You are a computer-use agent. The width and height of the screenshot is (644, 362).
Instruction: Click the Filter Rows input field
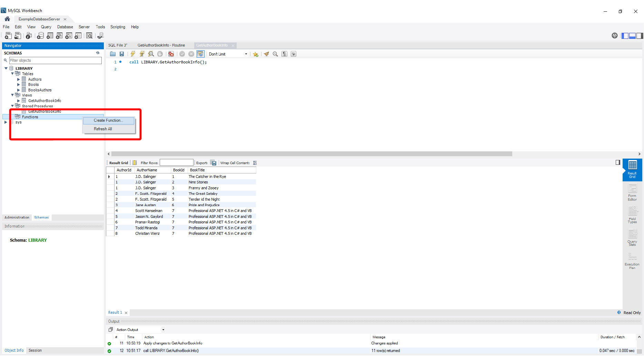pyautogui.click(x=176, y=163)
